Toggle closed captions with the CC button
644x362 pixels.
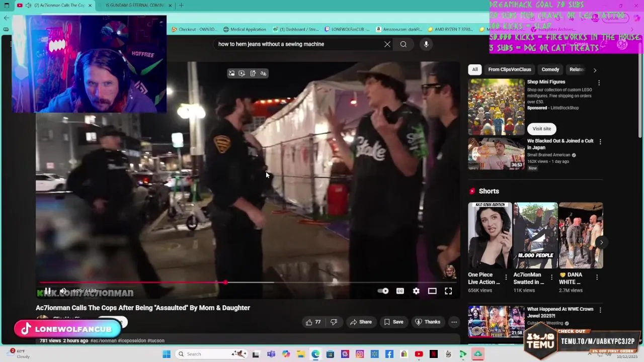(x=400, y=291)
